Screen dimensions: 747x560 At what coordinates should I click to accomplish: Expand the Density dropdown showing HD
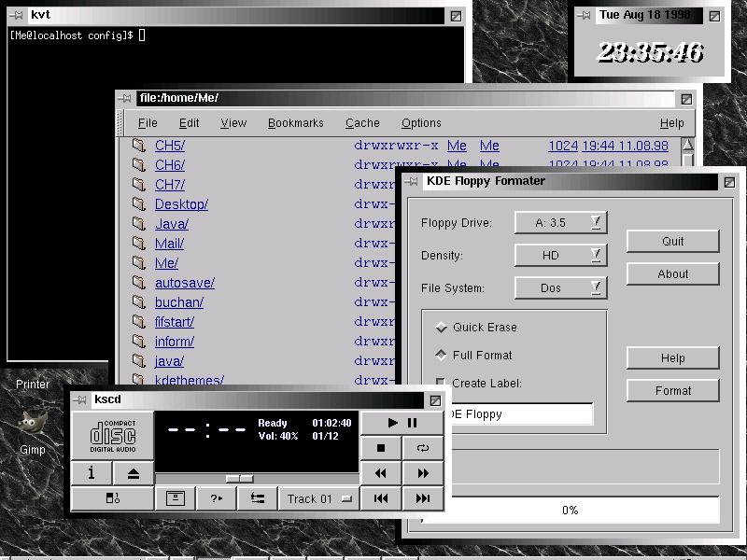pos(561,255)
